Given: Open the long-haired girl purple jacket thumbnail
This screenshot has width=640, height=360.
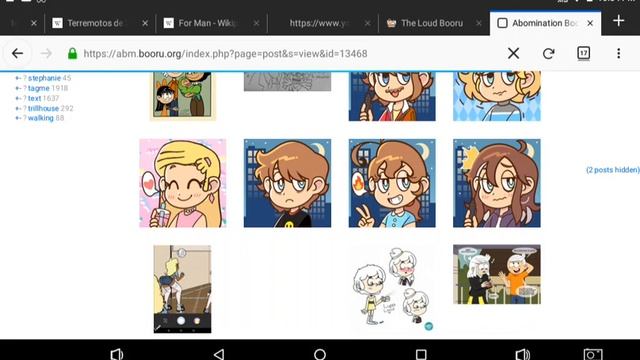Looking at the screenshot, I should click(x=497, y=183).
